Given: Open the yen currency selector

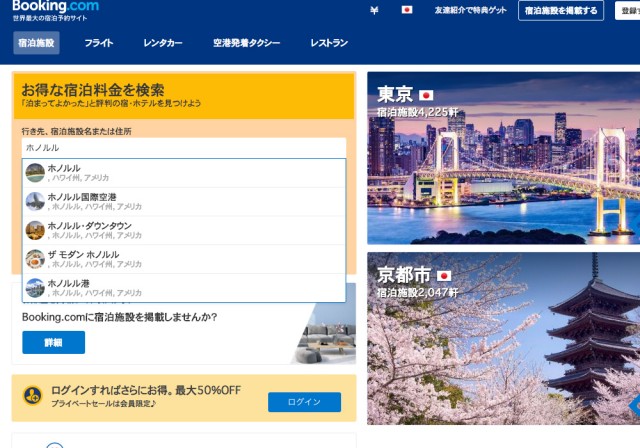Looking at the screenshot, I should click(374, 10).
